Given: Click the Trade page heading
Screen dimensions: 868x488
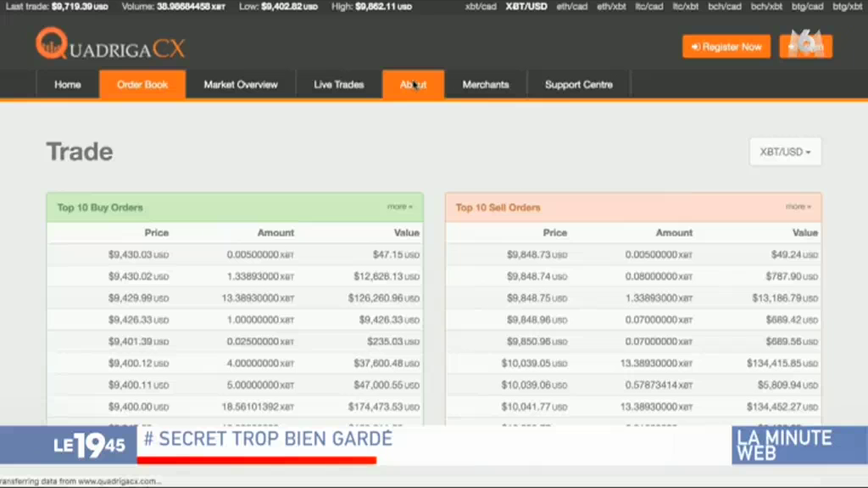Looking at the screenshot, I should click(80, 152).
